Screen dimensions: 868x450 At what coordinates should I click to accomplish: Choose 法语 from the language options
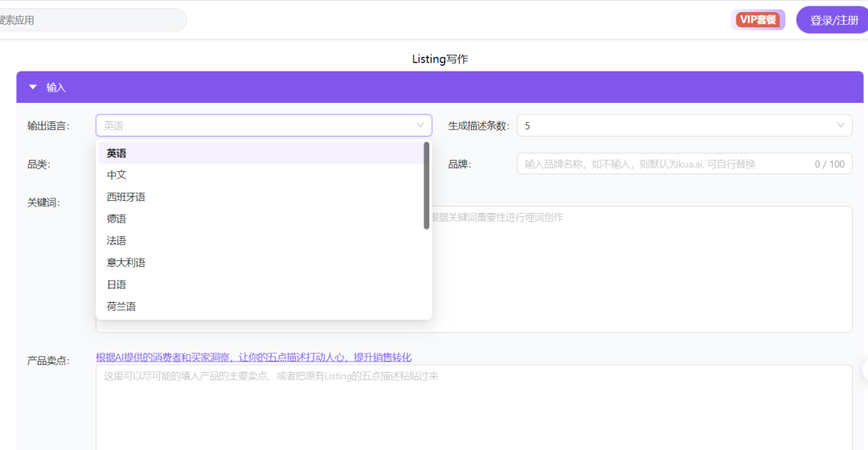[x=260, y=241]
